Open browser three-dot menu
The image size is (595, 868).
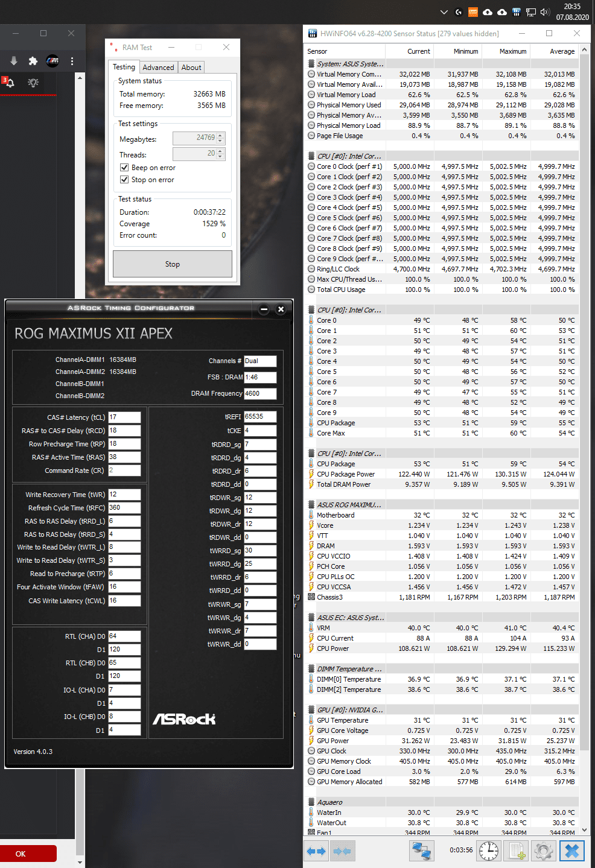click(72, 61)
